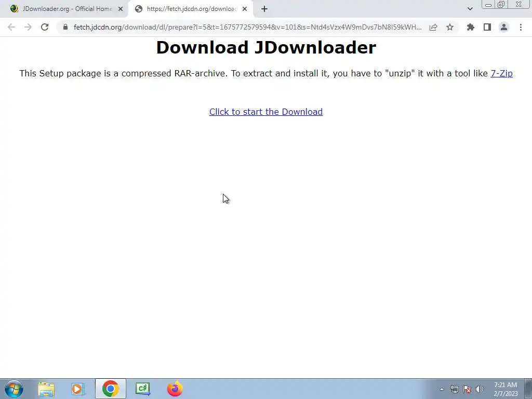Click the share page icon in address bar
The image size is (532, 399).
coord(433,27)
